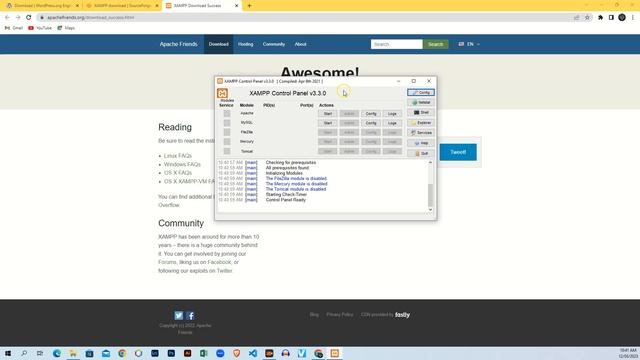Toggle the MySQL service checkbox

[x=227, y=123]
